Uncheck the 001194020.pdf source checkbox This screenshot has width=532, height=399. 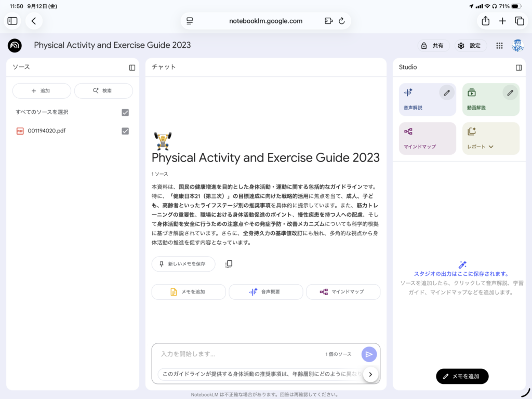click(x=125, y=131)
